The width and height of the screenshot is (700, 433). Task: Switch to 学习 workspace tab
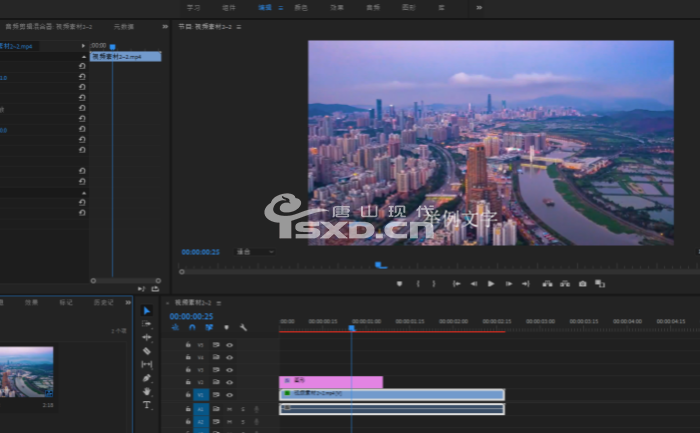pyautogui.click(x=193, y=8)
